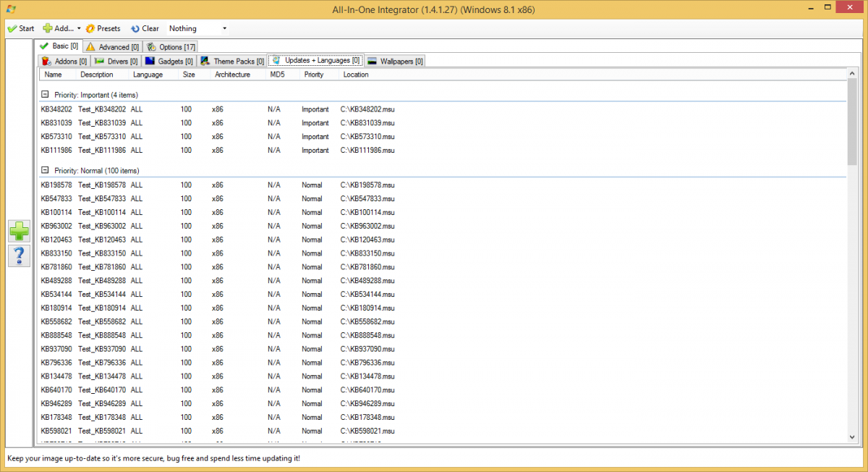Click the vertical scrollbar thumb
868x472 pixels.
852,122
